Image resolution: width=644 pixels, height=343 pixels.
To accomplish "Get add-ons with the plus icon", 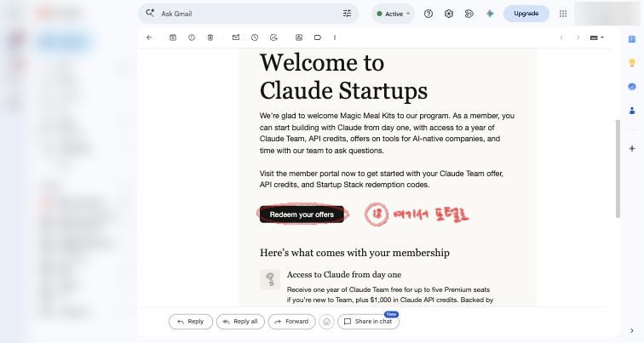I will coord(632,149).
